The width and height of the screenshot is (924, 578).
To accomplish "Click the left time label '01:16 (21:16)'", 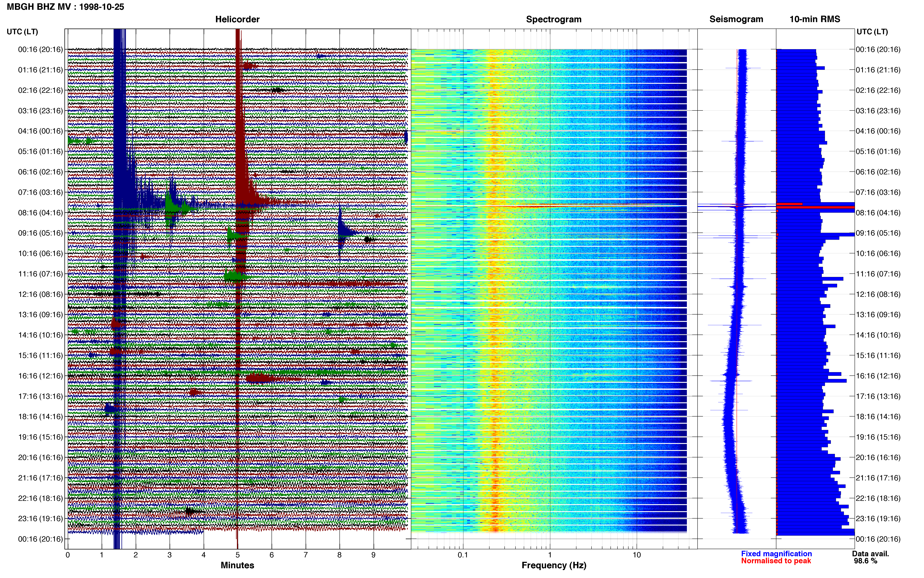I will coord(40,70).
